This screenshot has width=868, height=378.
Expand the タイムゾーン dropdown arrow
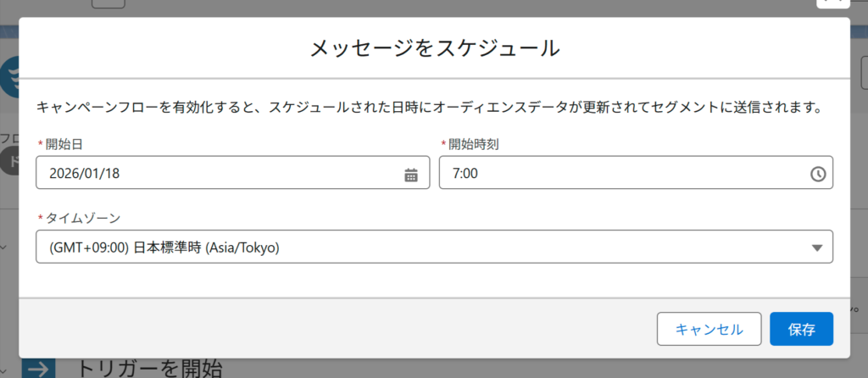[x=817, y=248]
